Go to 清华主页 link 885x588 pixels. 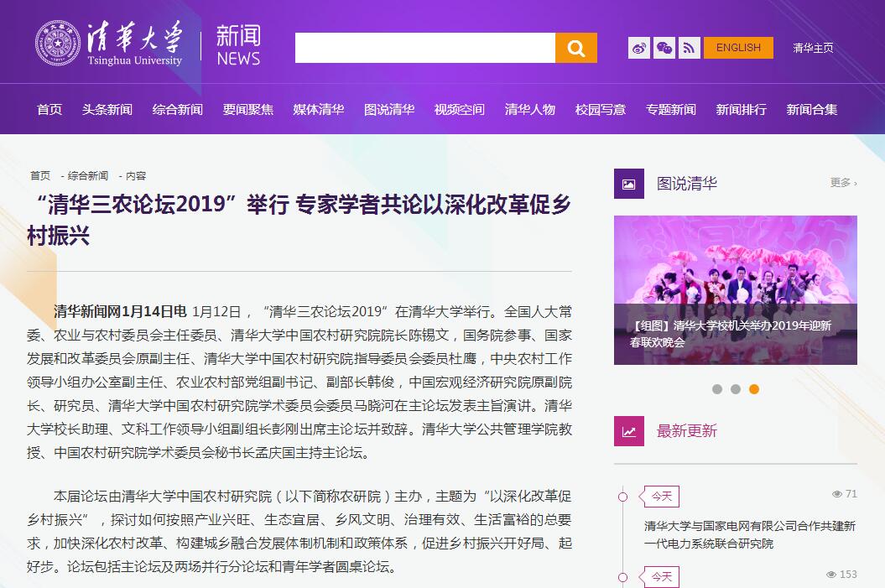tap(813, 48)
